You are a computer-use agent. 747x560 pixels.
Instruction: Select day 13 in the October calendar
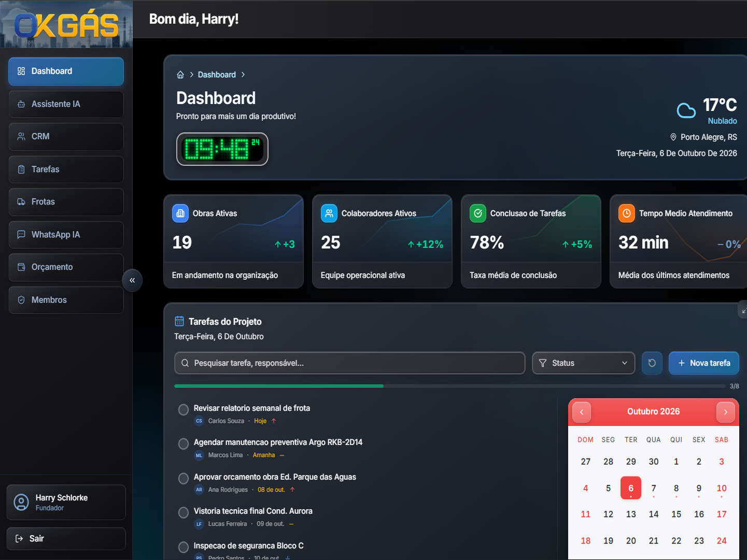click(631, 514)
